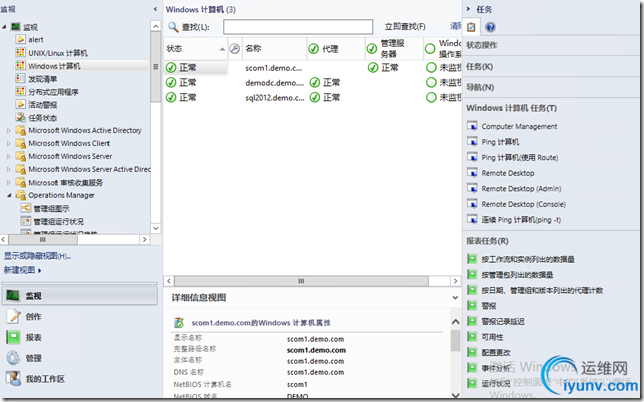Viewport: 644px width, 402px height.
Task: Click the maintenance mode wrench column icon
Action: [x=235, y=49]
